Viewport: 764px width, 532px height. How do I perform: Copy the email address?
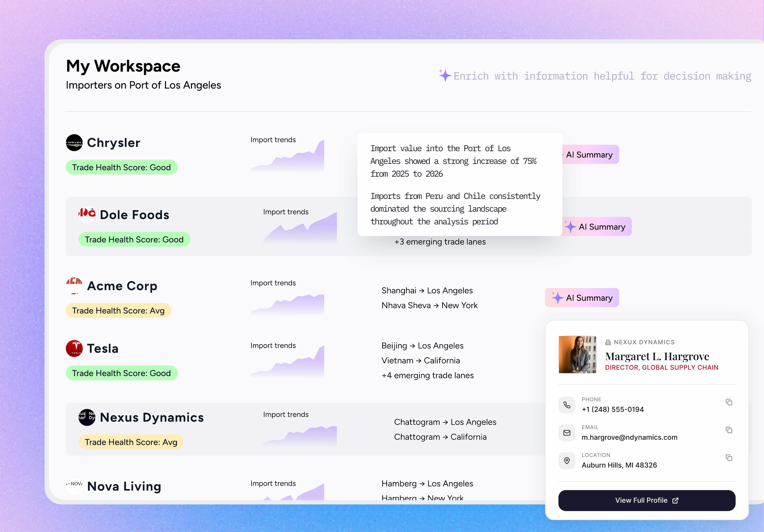(729, 430)
